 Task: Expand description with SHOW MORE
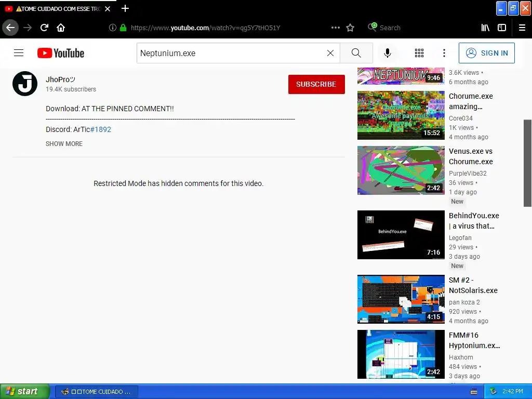(x=64, y=144)
